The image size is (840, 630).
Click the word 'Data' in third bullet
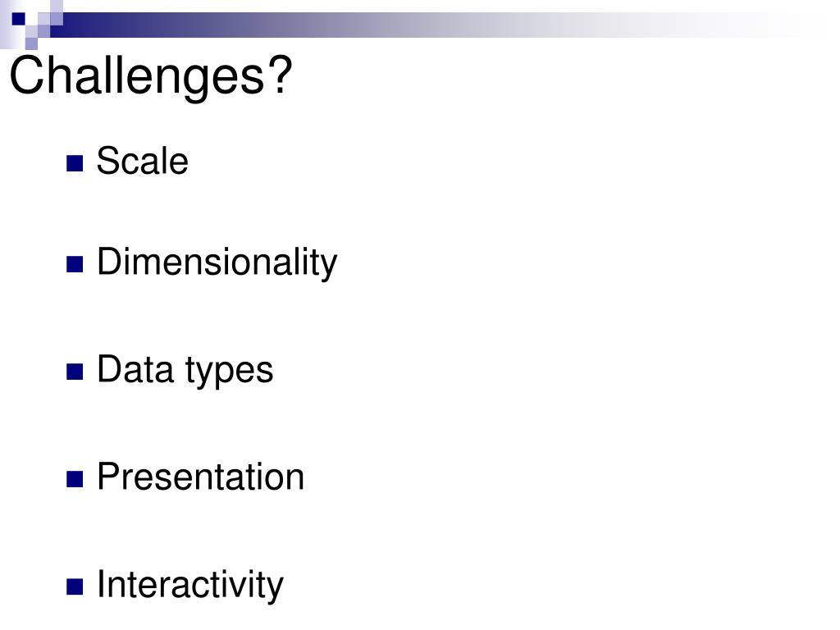(x=135, y=369)
